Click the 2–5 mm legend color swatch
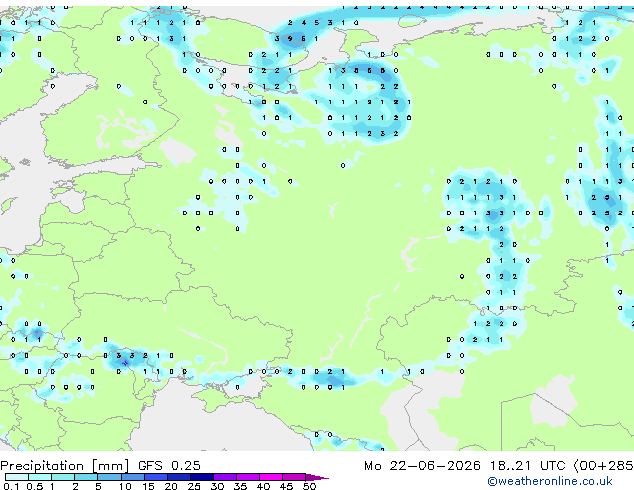This screenshot has height=490, width=634. point(86,477)
